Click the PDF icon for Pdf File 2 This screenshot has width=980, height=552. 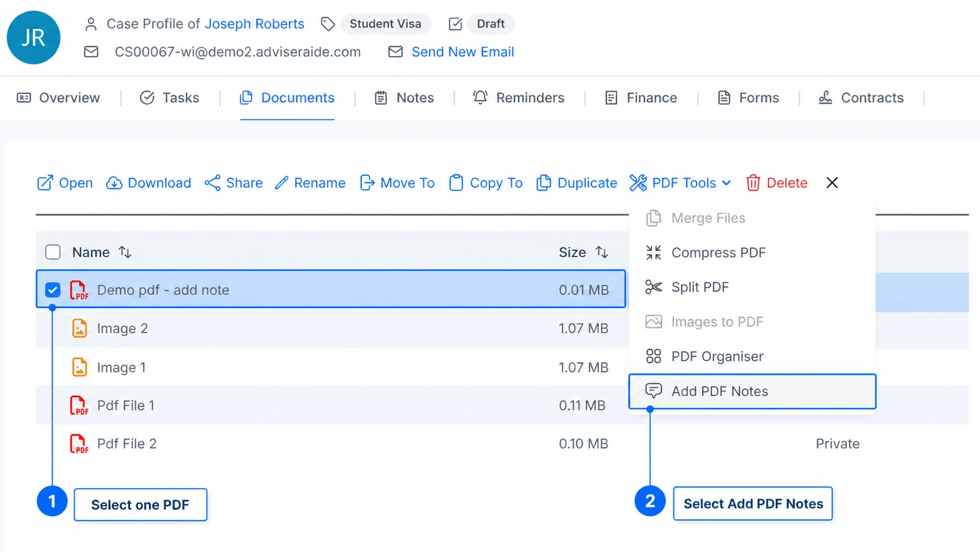point(79,444)
